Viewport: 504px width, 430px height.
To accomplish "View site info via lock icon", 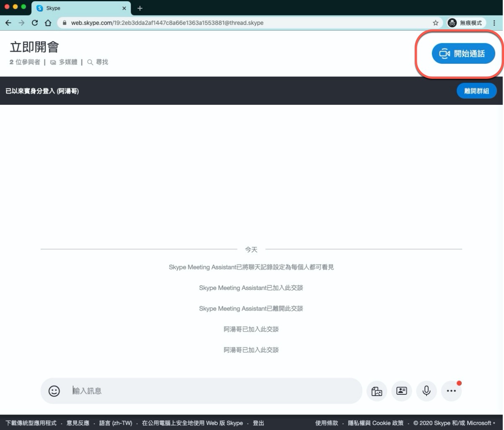I will pos(65,23).
